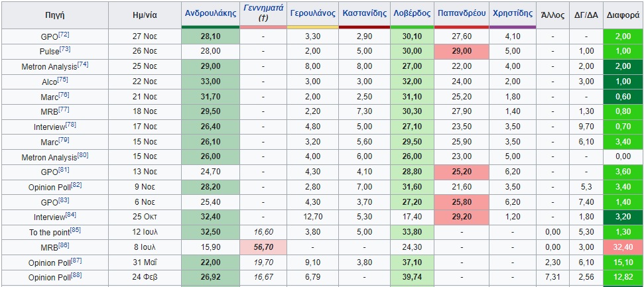Click the 12,70 Γερουλάνος cell

311,216
